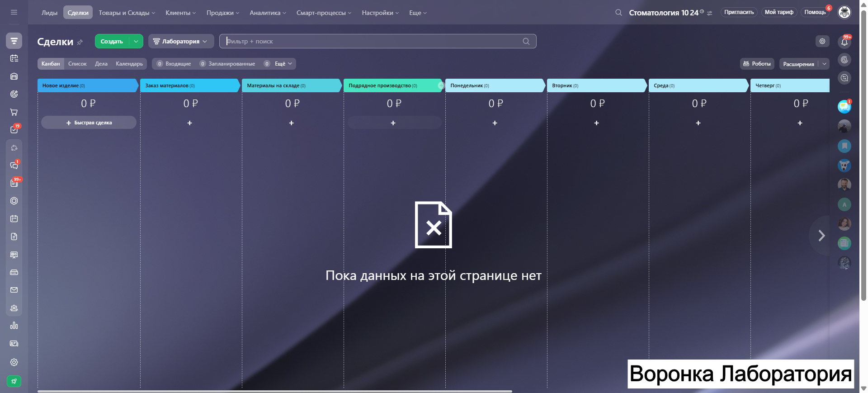Click the horizontal kanban scrollbar
This screenshot has height=393, width=868.
(275, 391)
